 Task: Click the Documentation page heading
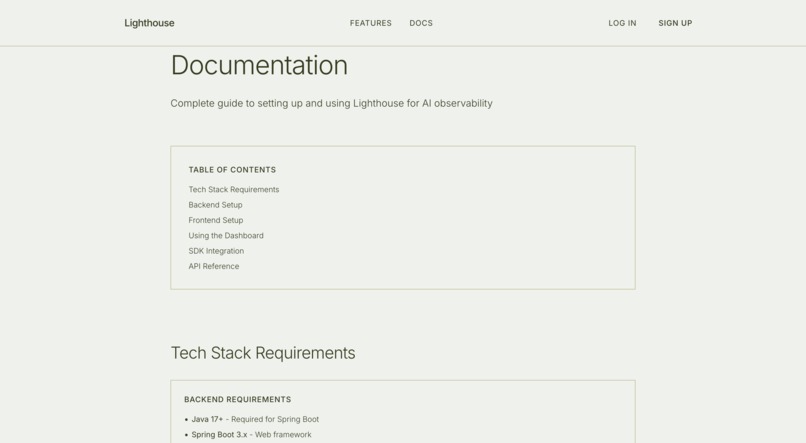(259, 66)
